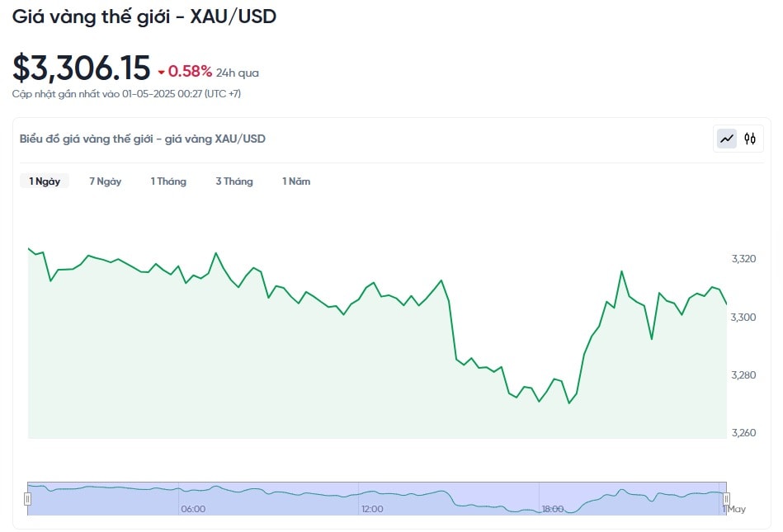This screenshot has width=783, height=532.
Task: Click the 12:00 marker in the navigator
Action: [373, 509]
